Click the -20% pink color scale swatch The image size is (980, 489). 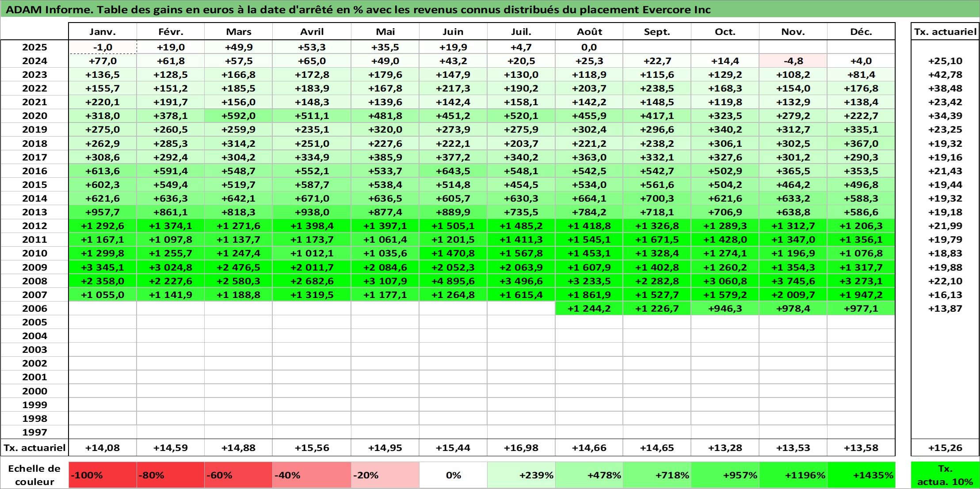[x=385, y=475]
